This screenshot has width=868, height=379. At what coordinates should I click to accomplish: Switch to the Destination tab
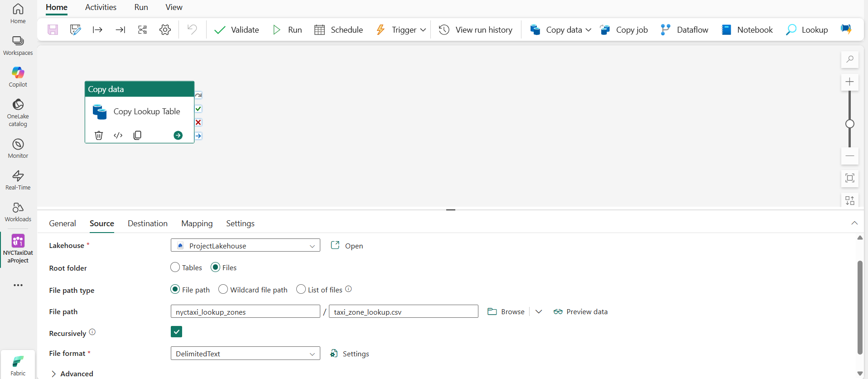[148, 224]
